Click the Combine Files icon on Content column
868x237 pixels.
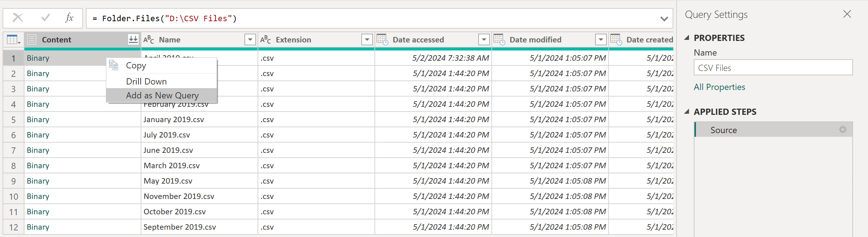[133, 39]
